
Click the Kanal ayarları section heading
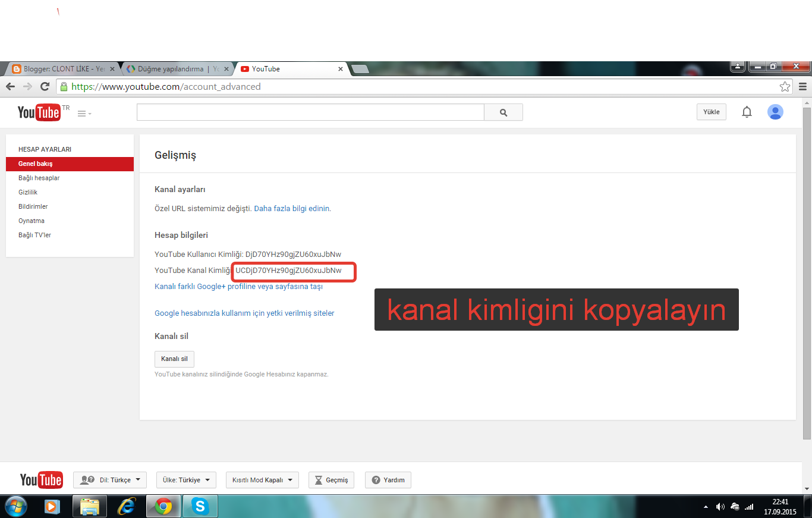(180, 190)
